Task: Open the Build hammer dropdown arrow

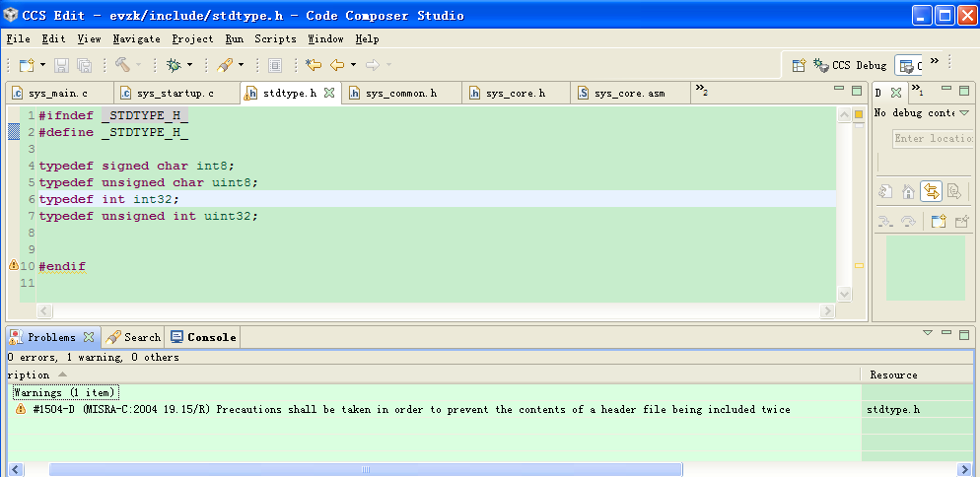Action: (139, 64)
